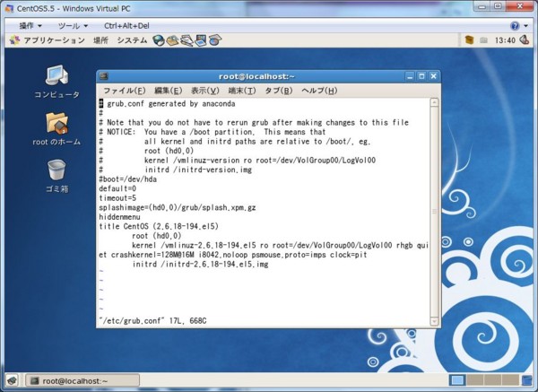Click the 'hiddenmenu' line
Viewport: 538px width, 392px height.
pos(119,217)
